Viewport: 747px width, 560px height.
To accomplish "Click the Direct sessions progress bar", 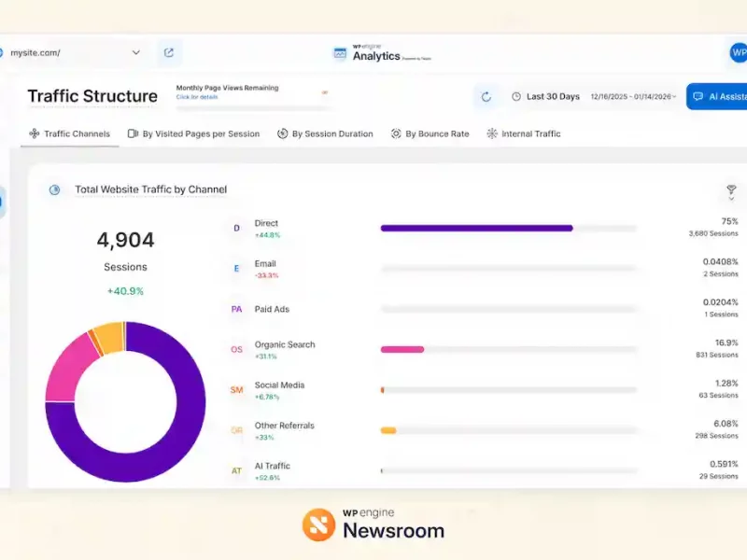I will [x=476, y=227].
